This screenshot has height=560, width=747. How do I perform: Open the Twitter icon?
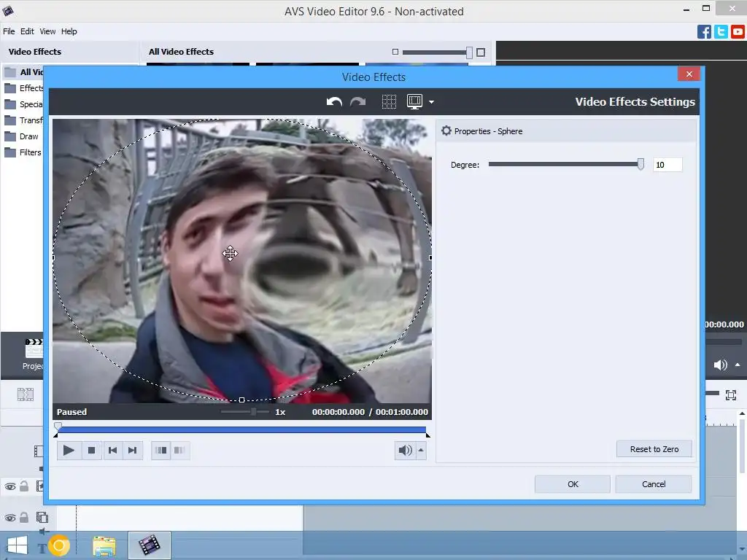[721, 32]
